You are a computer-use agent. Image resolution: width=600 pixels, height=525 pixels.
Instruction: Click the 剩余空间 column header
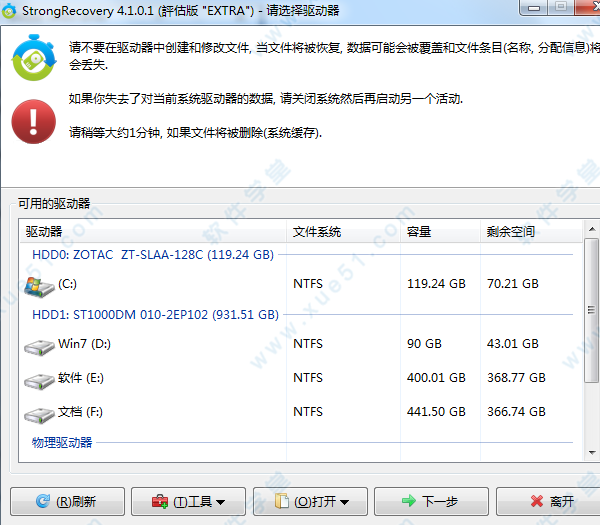coord(525,231)
